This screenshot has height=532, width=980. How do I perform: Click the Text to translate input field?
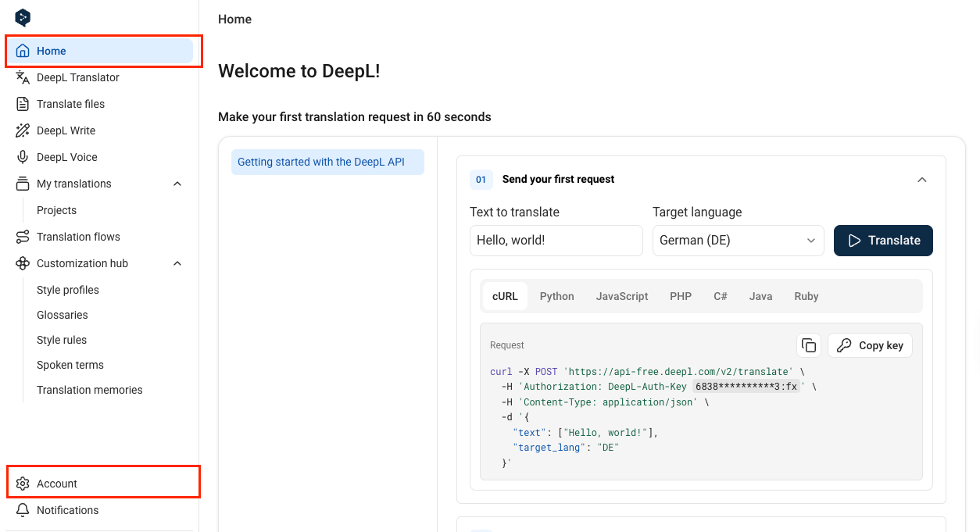click(x=556, y=241)
